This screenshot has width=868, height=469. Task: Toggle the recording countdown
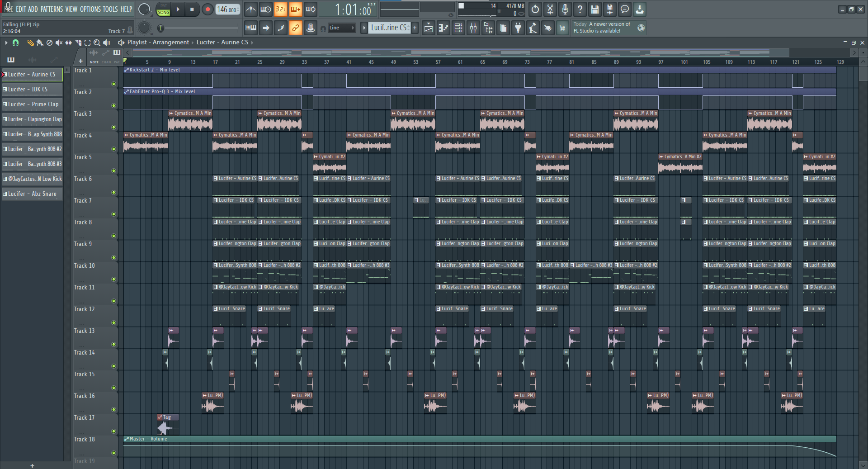point(280,9)
